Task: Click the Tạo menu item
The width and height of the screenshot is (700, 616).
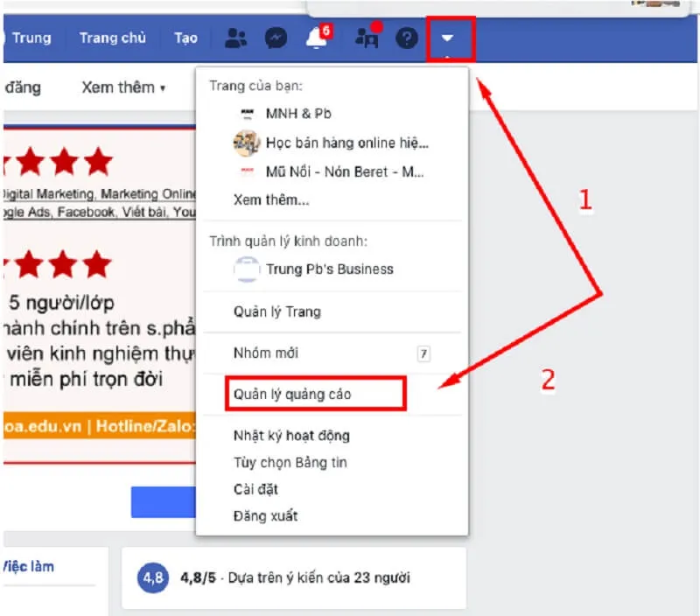Action: coord(185,38)
